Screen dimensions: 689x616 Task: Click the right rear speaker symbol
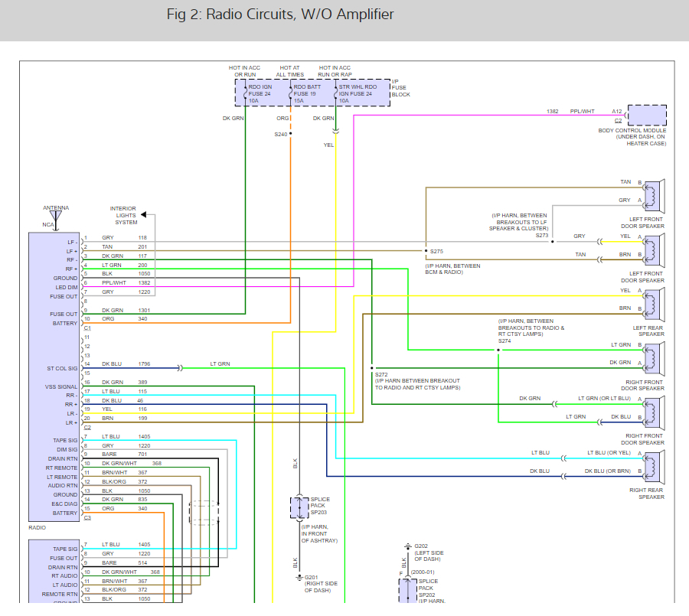point(655,468)
